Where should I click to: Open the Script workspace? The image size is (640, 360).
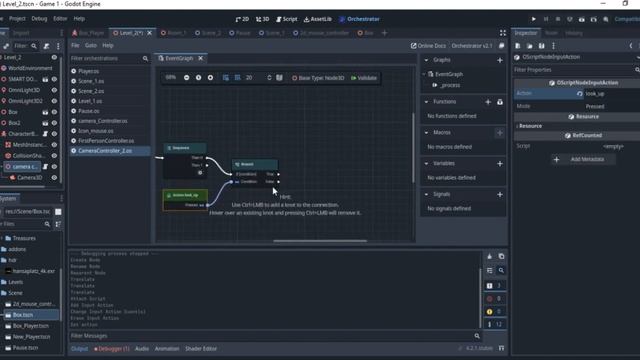(287, 19)
